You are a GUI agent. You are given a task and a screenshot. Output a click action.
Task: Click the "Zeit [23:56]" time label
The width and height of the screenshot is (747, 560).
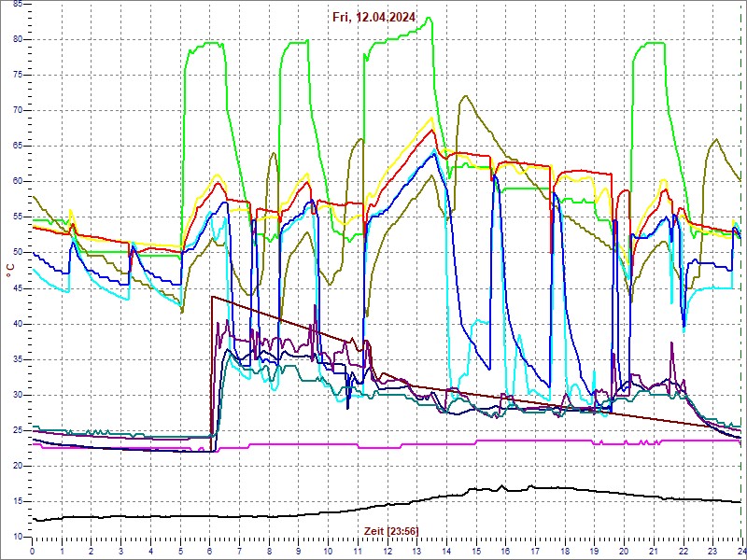click(x=391, y=530)
